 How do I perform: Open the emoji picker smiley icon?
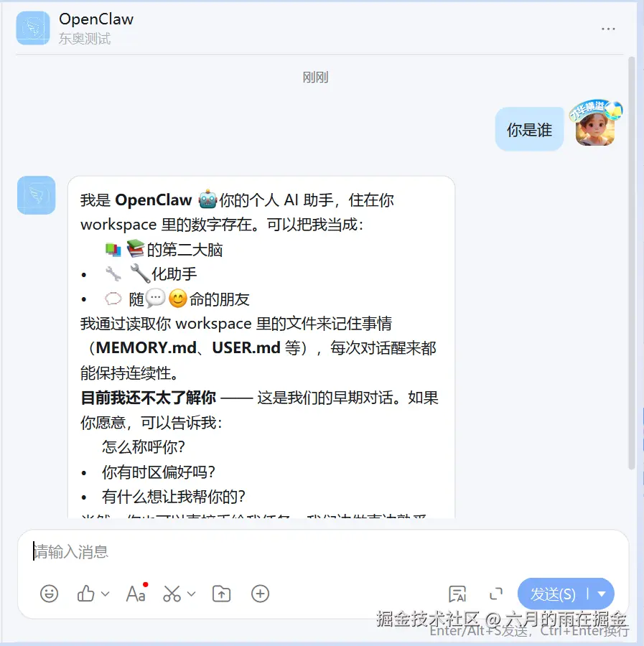(x=49, y=594)
